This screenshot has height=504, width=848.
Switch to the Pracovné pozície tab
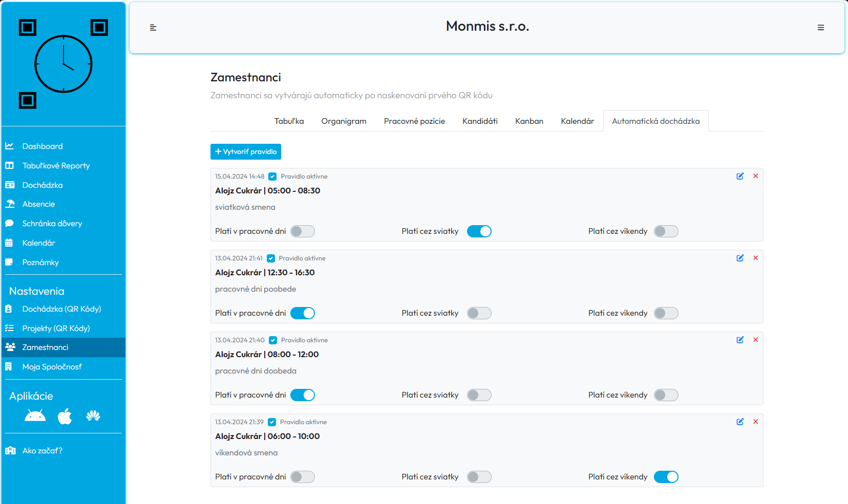pyautogui.click(x=415, y=121)
